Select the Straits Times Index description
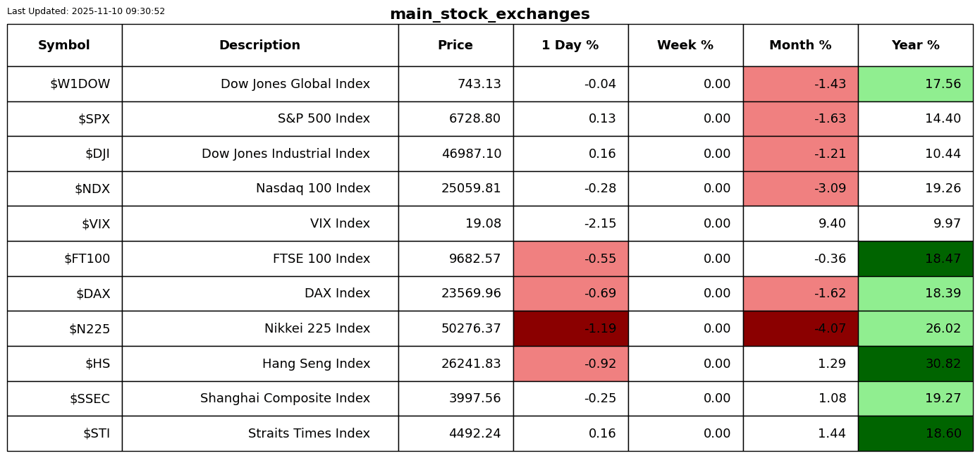Viewport: 980px width, 458px height. pos(309,434)
